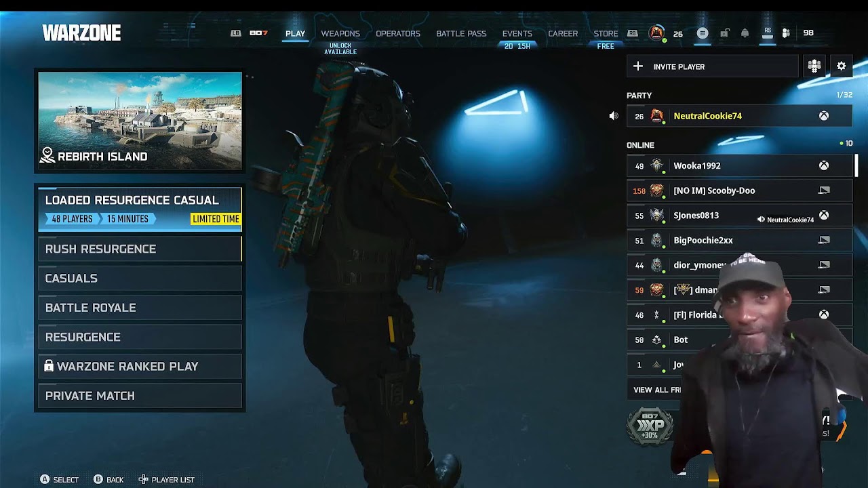
Task: Select Rush Resurgence mode
Action: click(140, 249)
